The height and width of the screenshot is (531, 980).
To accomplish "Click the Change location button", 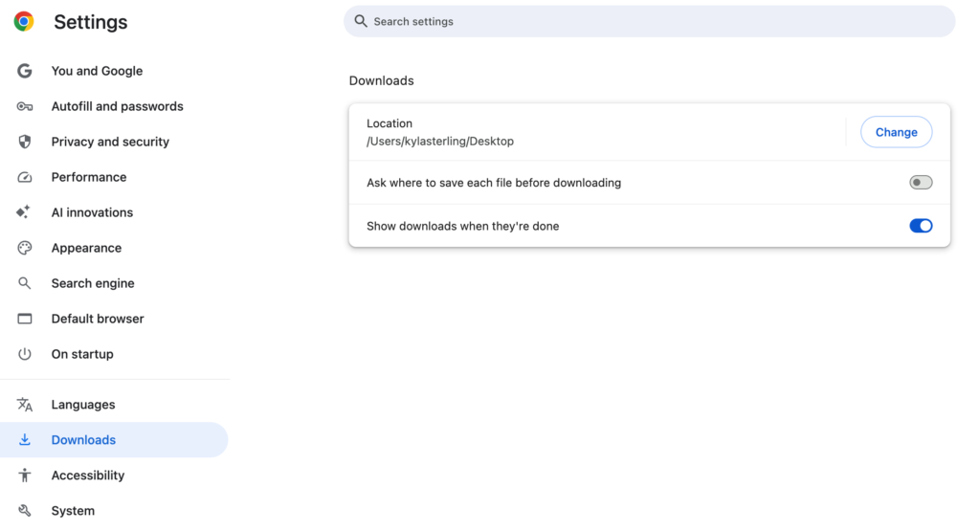I will pyautogui.click(x=896, y=132).
